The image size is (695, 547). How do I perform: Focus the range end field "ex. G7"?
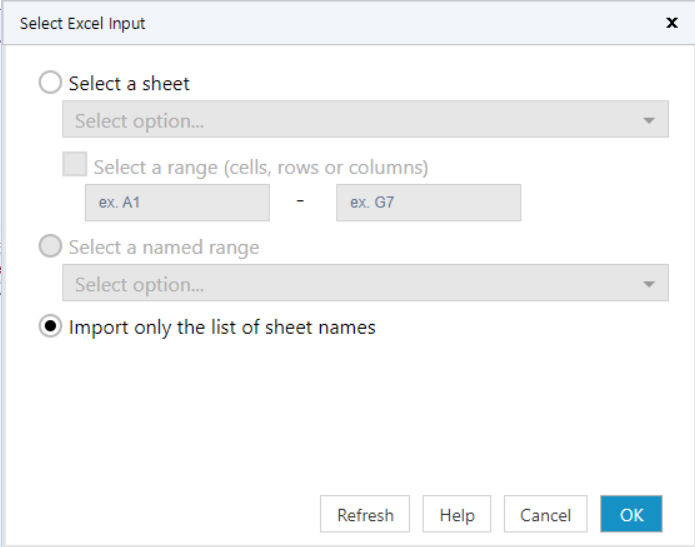[x=428, y=203]
